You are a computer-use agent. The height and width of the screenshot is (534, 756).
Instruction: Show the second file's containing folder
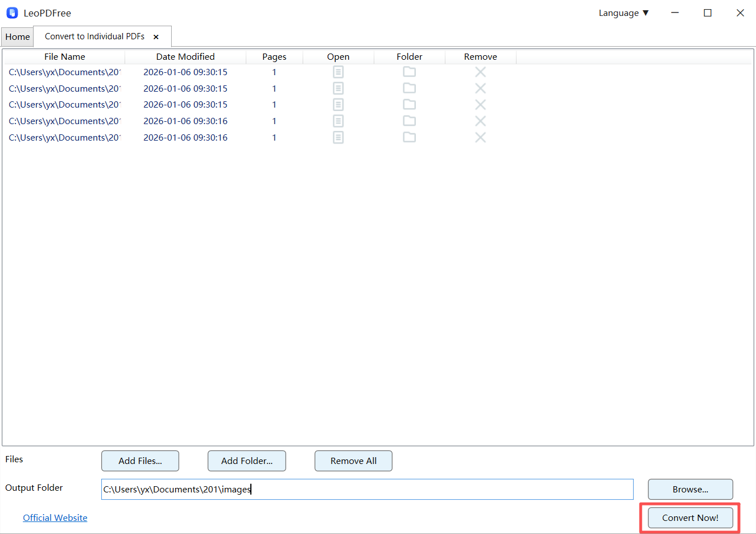(x=409, y=88)
